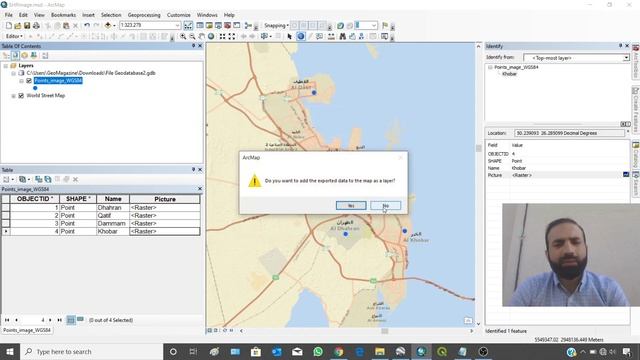Click Yes in the ArcMap dialog
This screenshot has width=640, height=360.
(x=351, y=205)
